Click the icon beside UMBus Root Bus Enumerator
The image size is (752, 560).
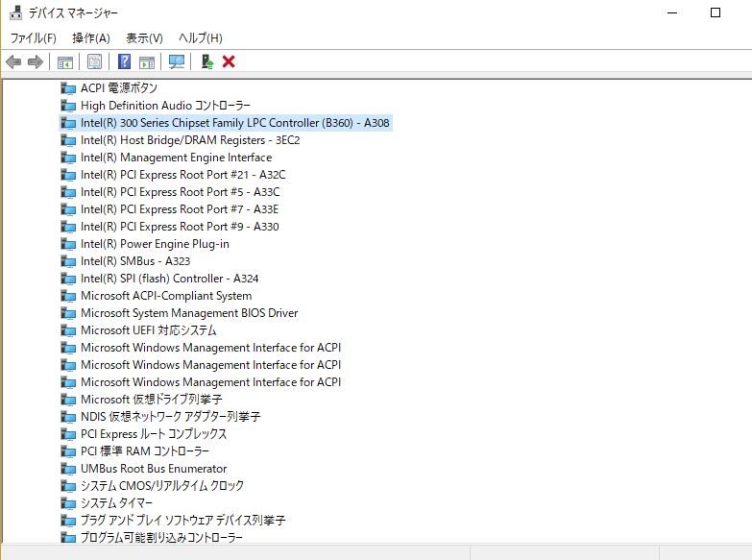[x=68, y=469]
